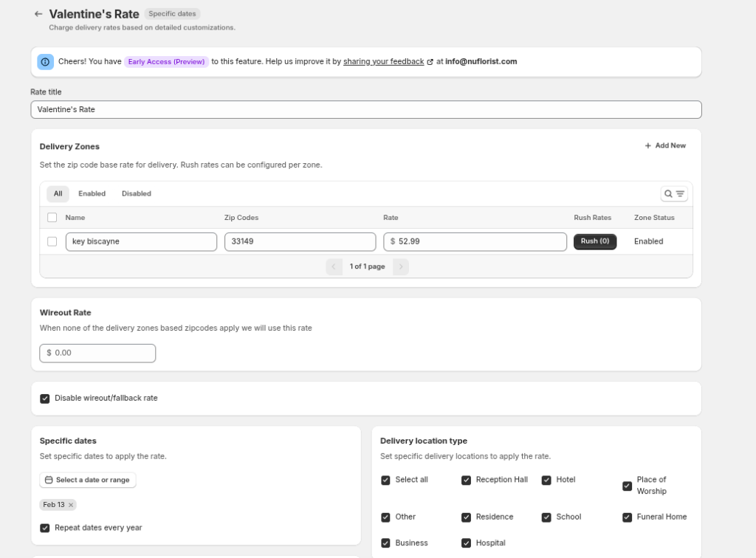Open the date or range picker
This screenshot has width=756, height=558.
tap(87, 480)
